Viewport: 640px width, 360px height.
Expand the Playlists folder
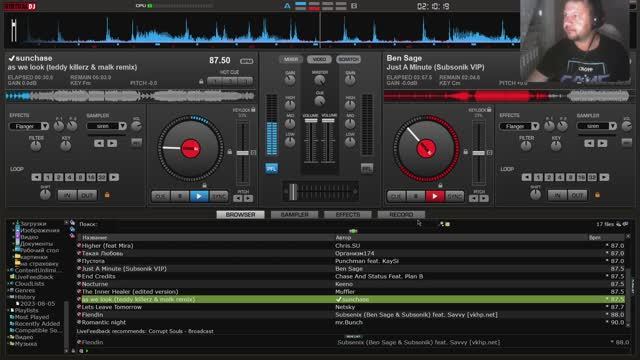(9, 311)
